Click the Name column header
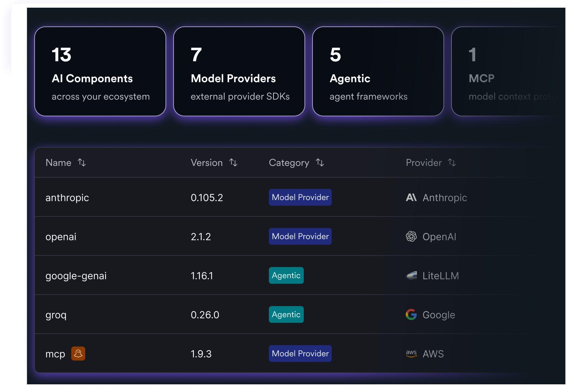588x392 pixels. pos(58,163)
